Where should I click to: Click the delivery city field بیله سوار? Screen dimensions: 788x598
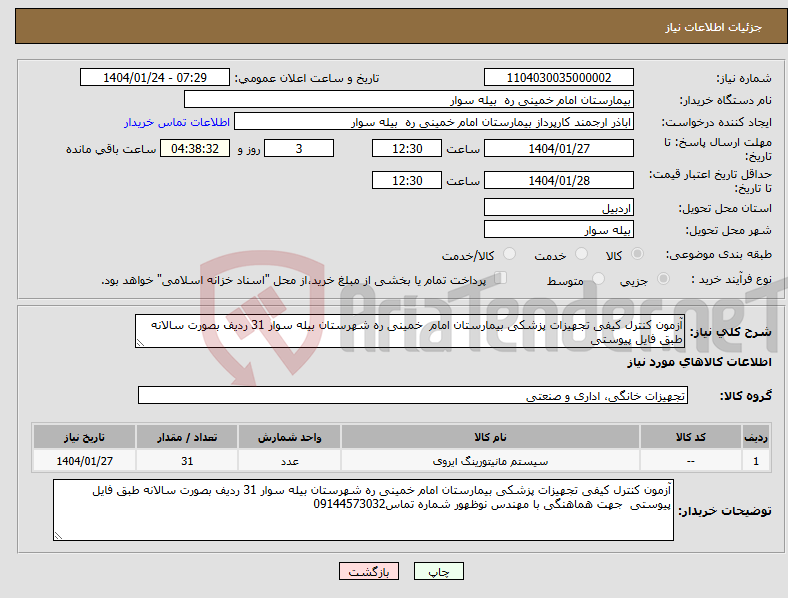[x=559, y=229]
